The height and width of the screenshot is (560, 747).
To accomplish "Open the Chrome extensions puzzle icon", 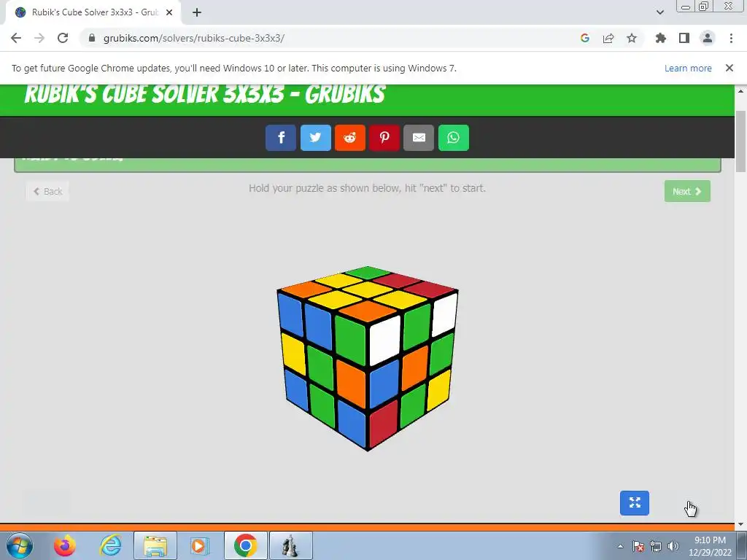I will pos(660,38).
